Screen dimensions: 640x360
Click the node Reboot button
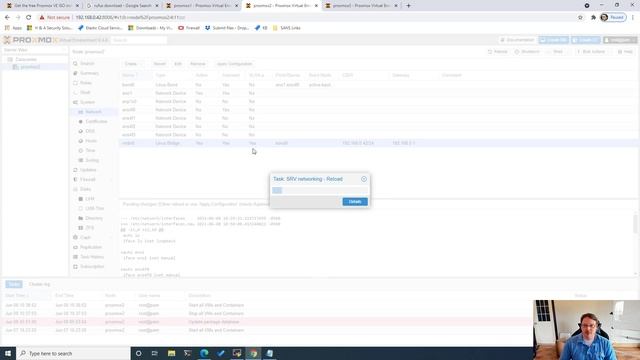pyautogui.click(x=498, y=52)
